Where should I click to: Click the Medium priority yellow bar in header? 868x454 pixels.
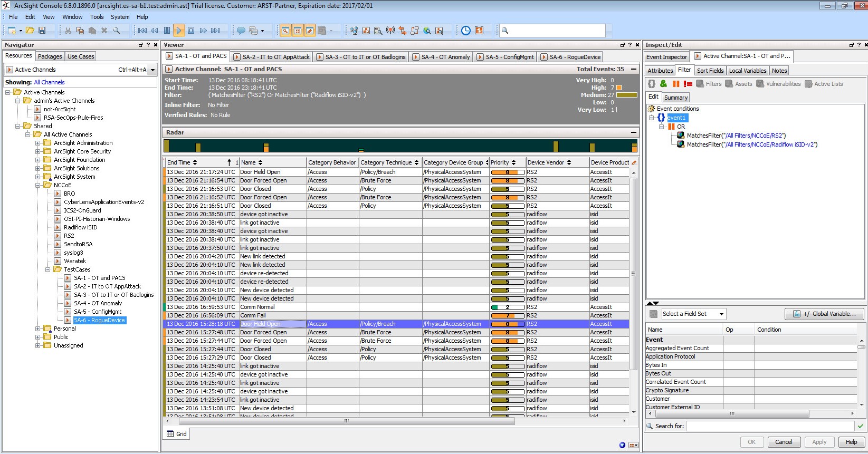coord(627,95)
